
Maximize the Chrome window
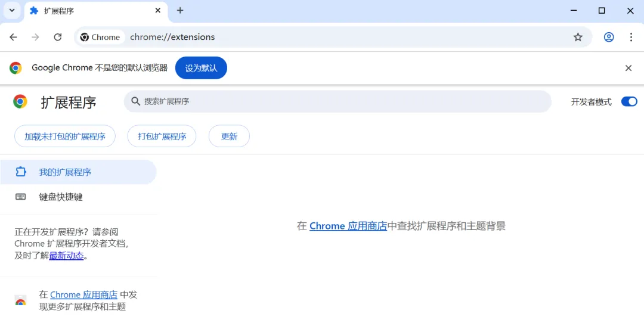[x=602, y=11]
